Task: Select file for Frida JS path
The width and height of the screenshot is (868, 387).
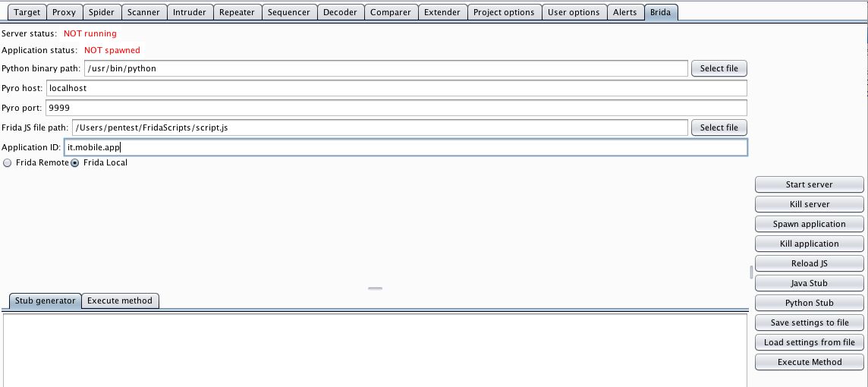Action: click(x=719, y=127)
